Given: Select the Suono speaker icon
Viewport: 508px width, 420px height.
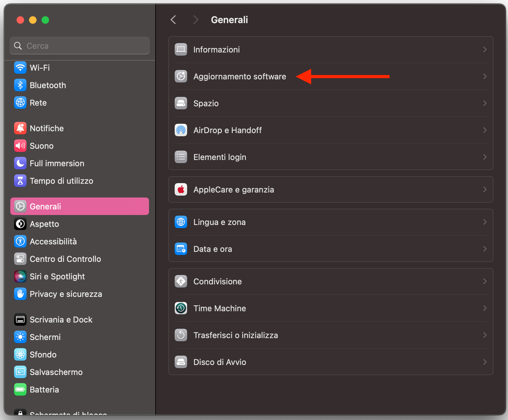Looking at the screenshot, I should click(20, 146).
